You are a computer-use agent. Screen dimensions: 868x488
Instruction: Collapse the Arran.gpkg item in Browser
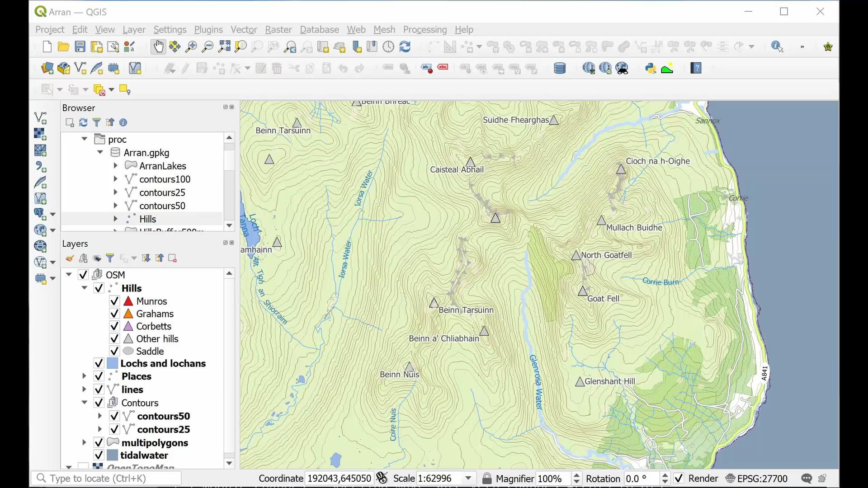click(x=100, y=152)
